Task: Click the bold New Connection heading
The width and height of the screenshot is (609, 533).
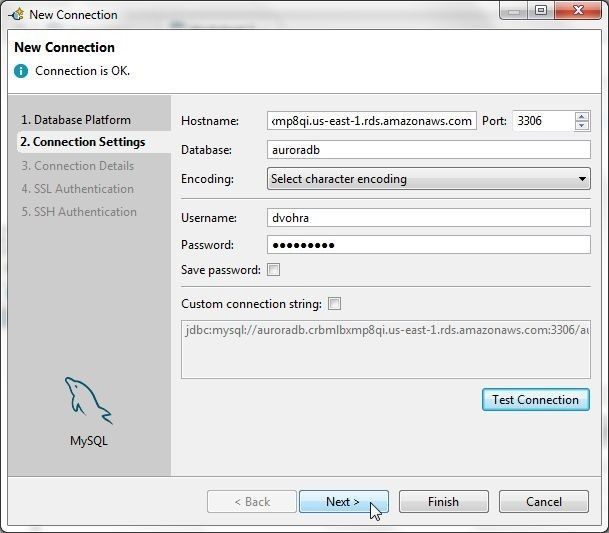Action: [64, 47]
